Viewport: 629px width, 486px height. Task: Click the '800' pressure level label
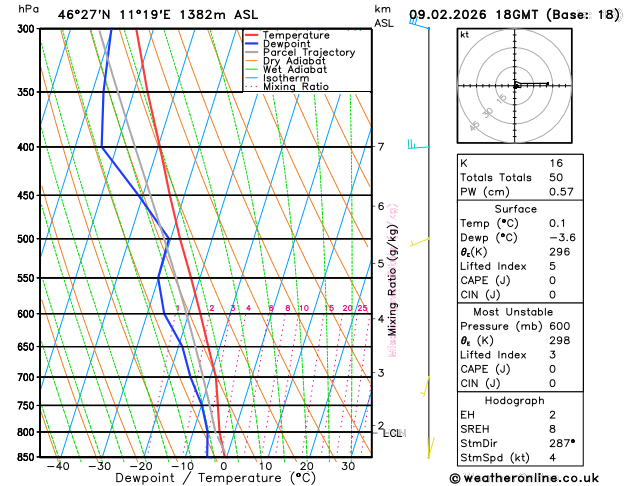(28, 432)
